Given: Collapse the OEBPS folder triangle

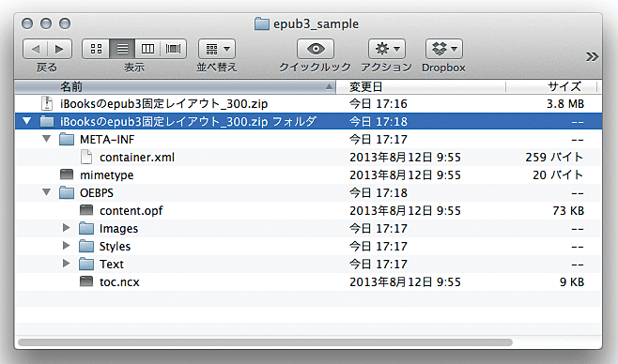Looking at the screenshot, I should pyautogui.click(x=47, y=192).
